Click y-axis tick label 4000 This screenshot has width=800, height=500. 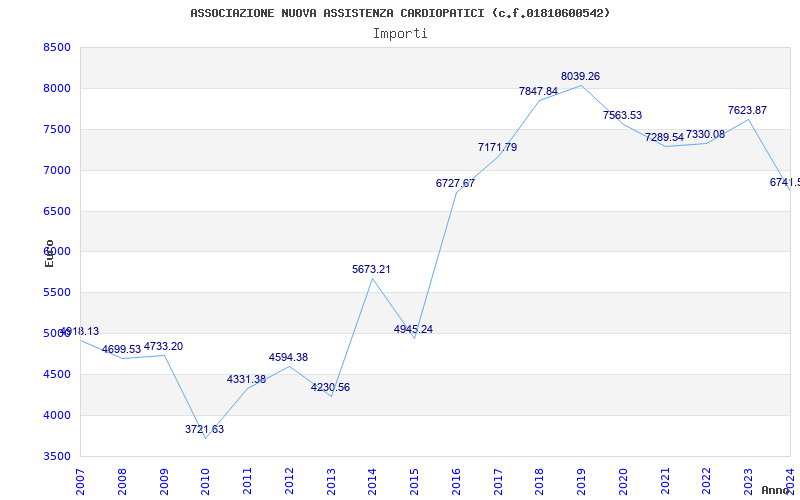pyautogui.click(x=57, y=415)
